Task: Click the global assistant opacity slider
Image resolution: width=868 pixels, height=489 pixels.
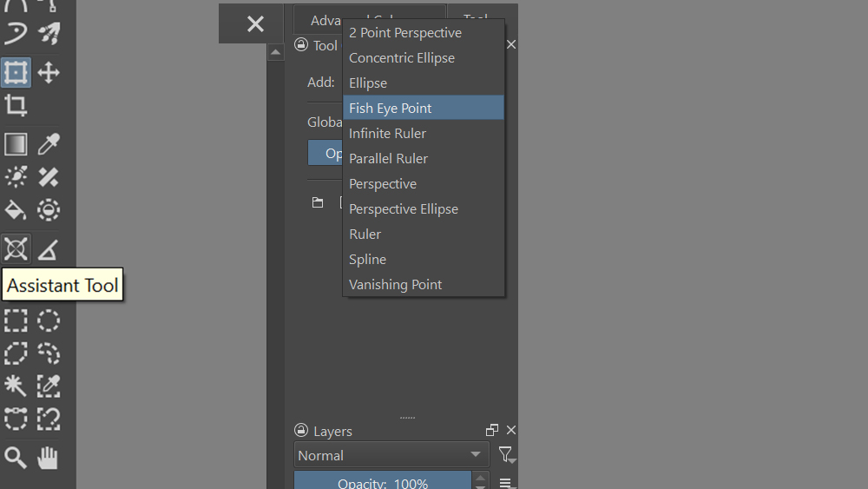Action: tap(325, 153)
